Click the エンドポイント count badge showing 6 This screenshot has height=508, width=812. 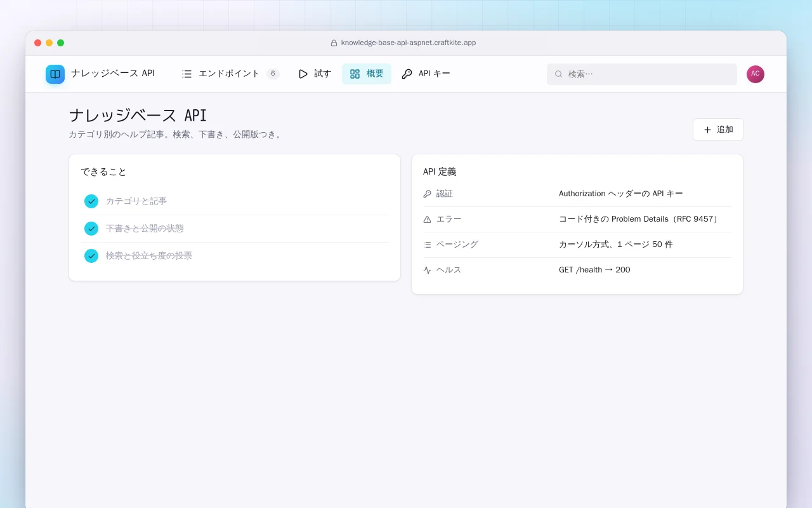pyautogui.click(x=273, y=74)
